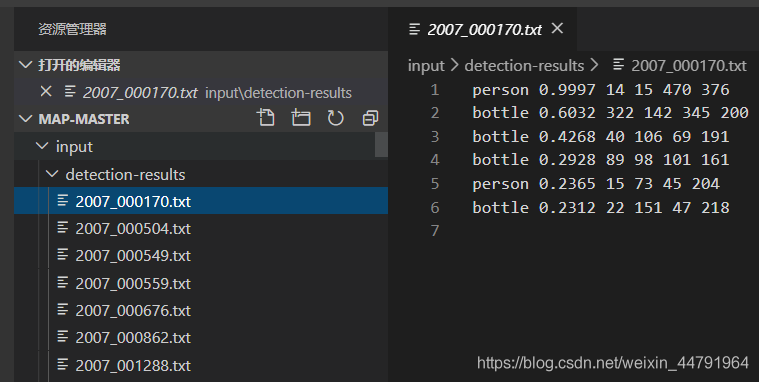The width and height of the screenshot is (759, 382).
Task: Click the file icon in the breadcrumb
Action: tap(618, 64)
